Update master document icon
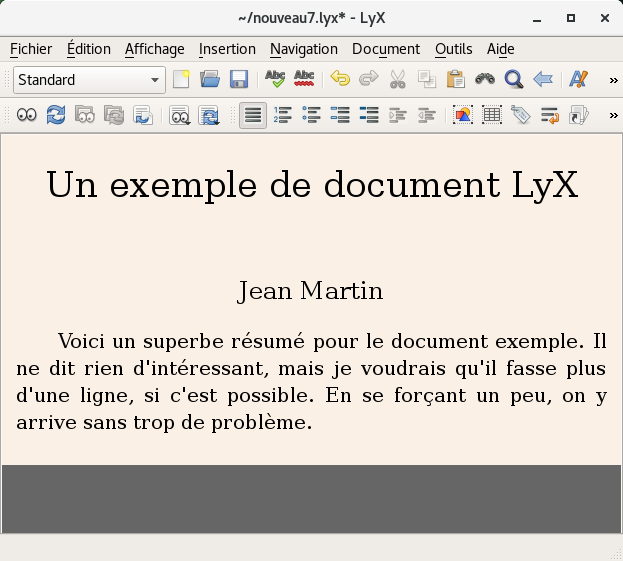623x561 pixels. tap(114, 115)
